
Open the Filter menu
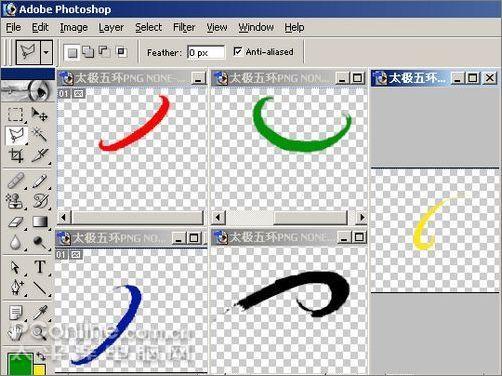point(184,27)
